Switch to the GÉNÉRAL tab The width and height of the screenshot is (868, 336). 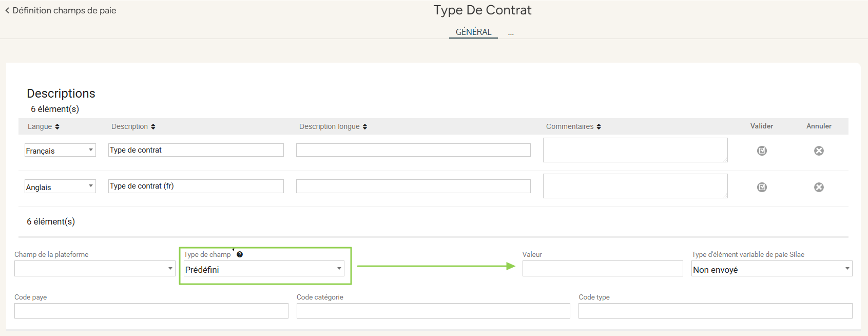473,32
